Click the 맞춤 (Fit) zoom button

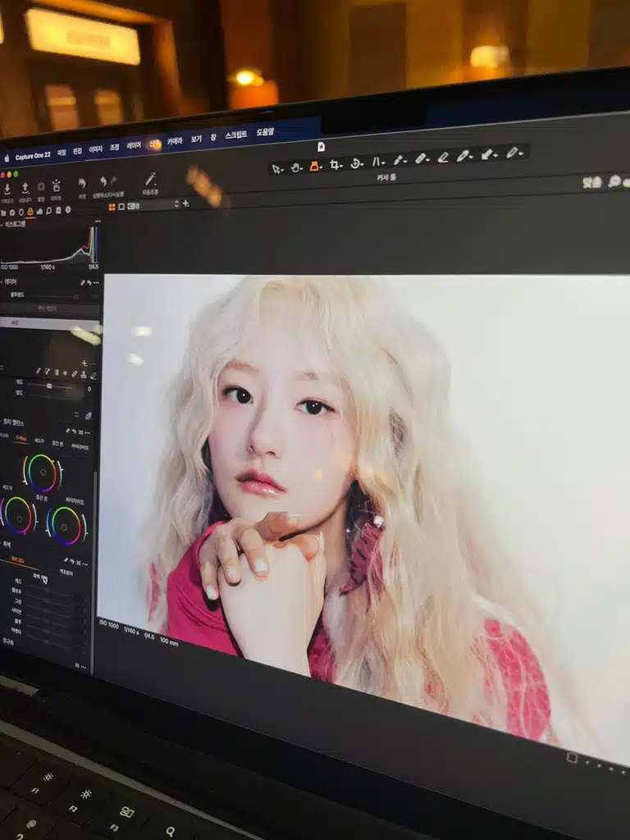coord(592,183)
